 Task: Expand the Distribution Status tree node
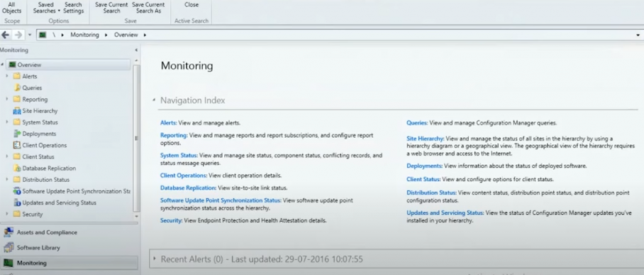click(x=7, y=180)
